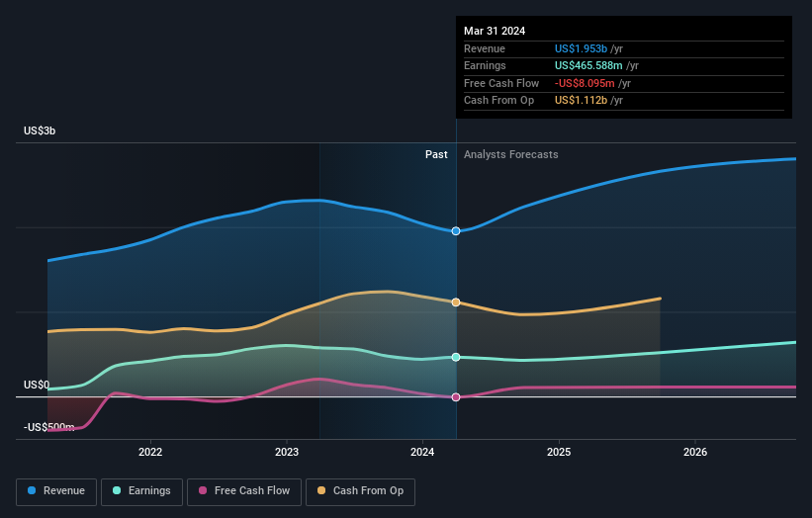Click the Earnings row label in tooltip
The height and width of the screenshot is (518, 812).
tap(485, 65)
